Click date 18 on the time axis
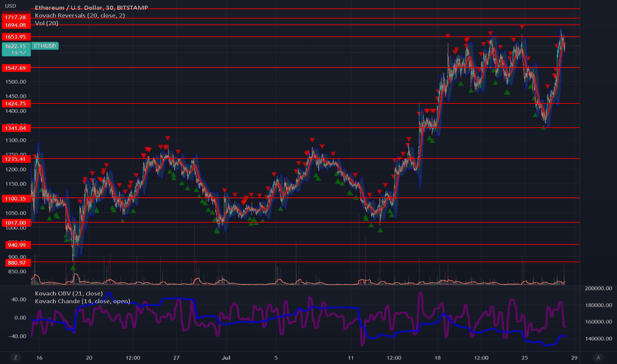Viewport: 617px width, 364px height. 438,357
